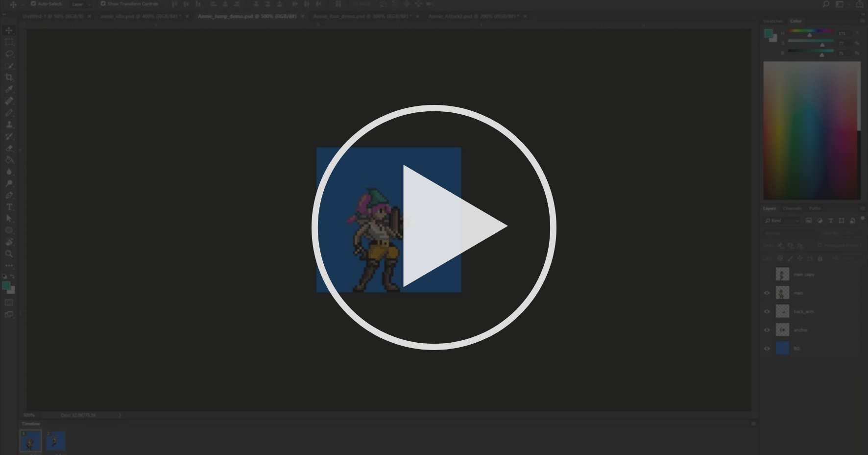The image size is (868, 455).
Task: Filter layers by pixel layers icon
Action: (x=809, y=221)
